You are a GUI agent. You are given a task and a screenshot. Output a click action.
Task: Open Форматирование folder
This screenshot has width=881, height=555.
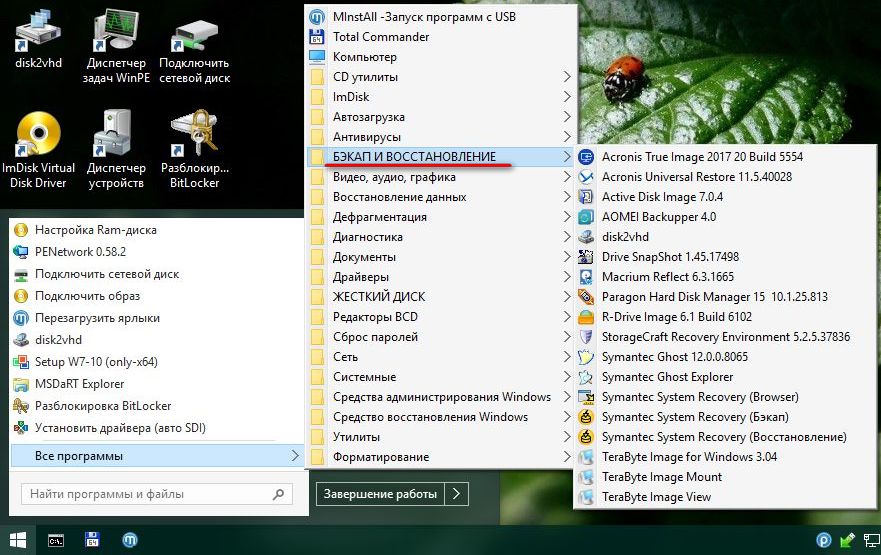[x=440, y=457]
